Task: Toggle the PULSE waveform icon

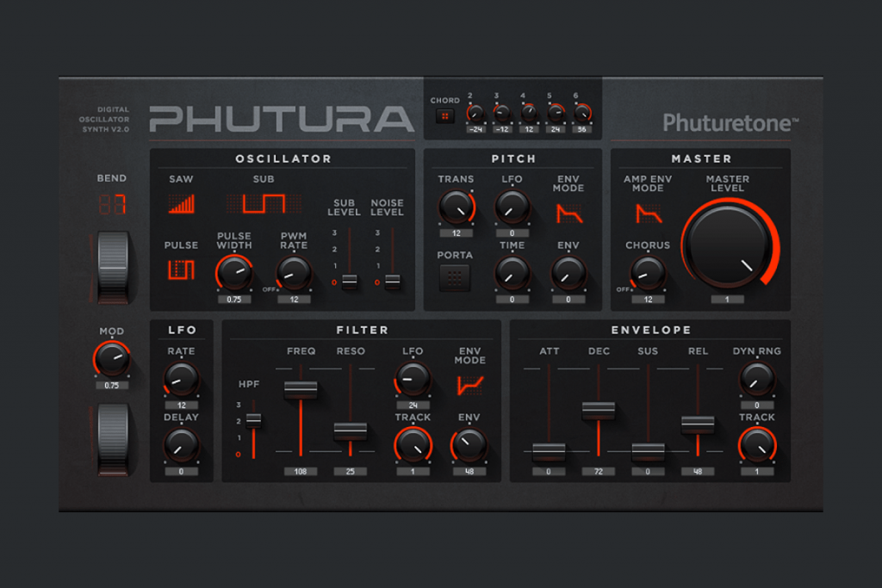Action: 181,269
